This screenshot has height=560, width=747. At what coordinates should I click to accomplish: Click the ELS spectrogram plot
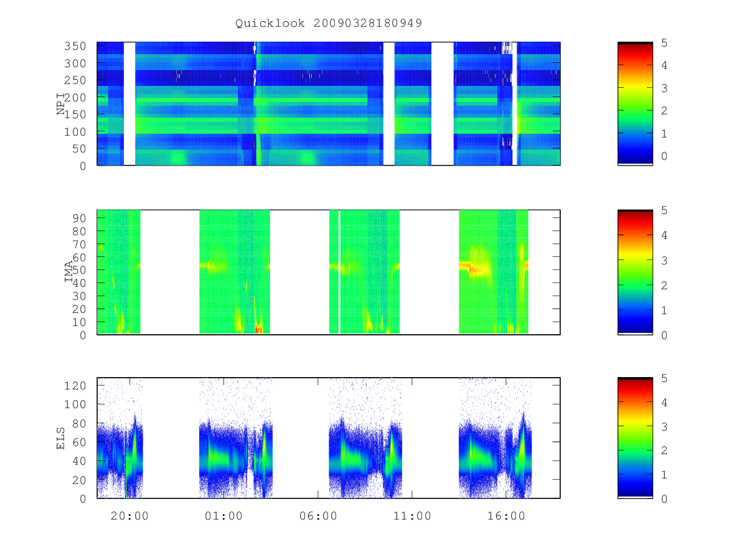tap(329, 438)
